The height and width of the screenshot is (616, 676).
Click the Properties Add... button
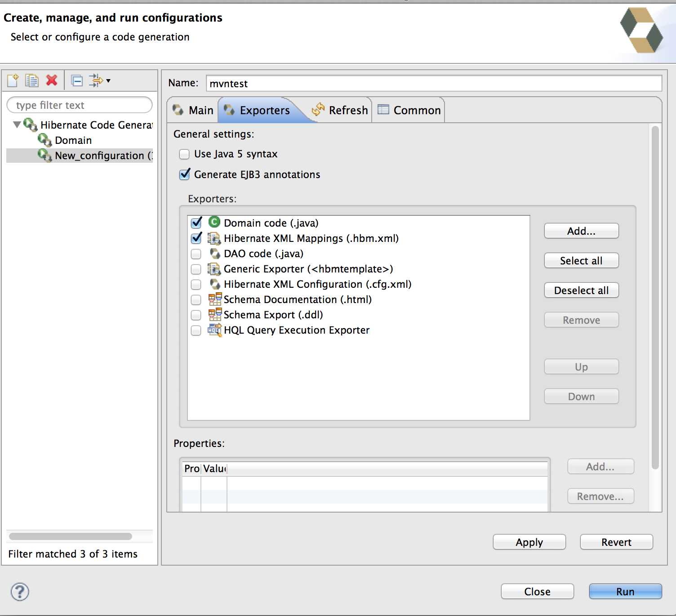[600, 466]
